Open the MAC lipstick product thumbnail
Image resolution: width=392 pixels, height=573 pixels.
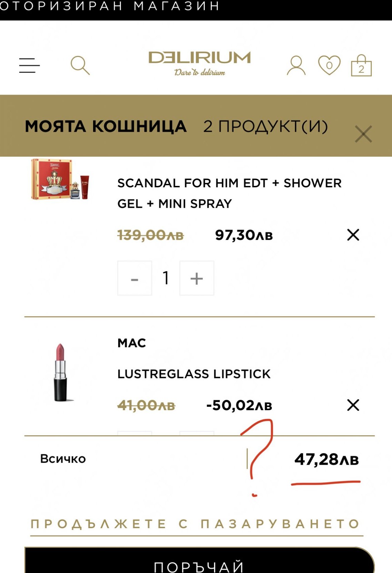pyautogui.click(x=61, y=373)
